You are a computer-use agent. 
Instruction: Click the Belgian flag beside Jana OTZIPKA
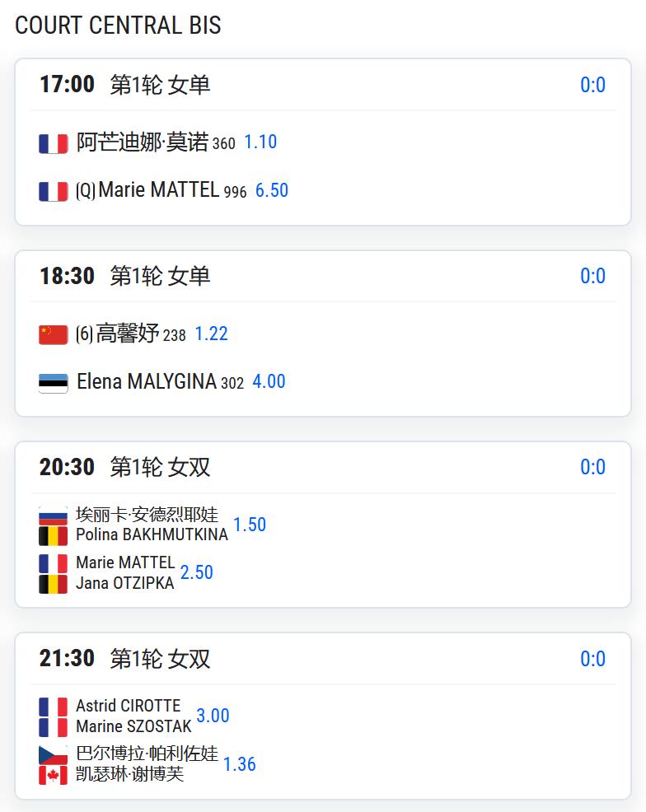point(54,584)
